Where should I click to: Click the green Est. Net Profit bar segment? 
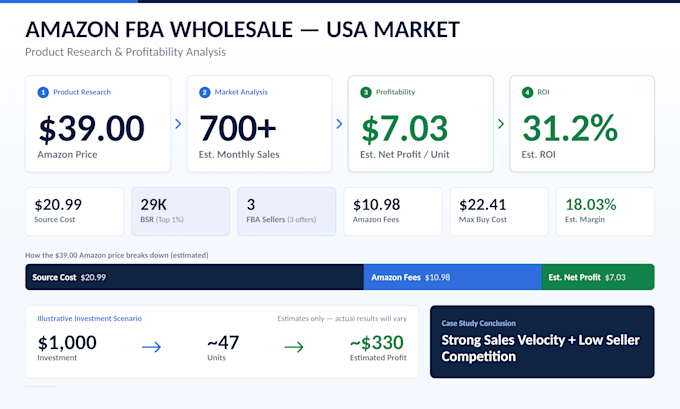click(x=598, y=277)
